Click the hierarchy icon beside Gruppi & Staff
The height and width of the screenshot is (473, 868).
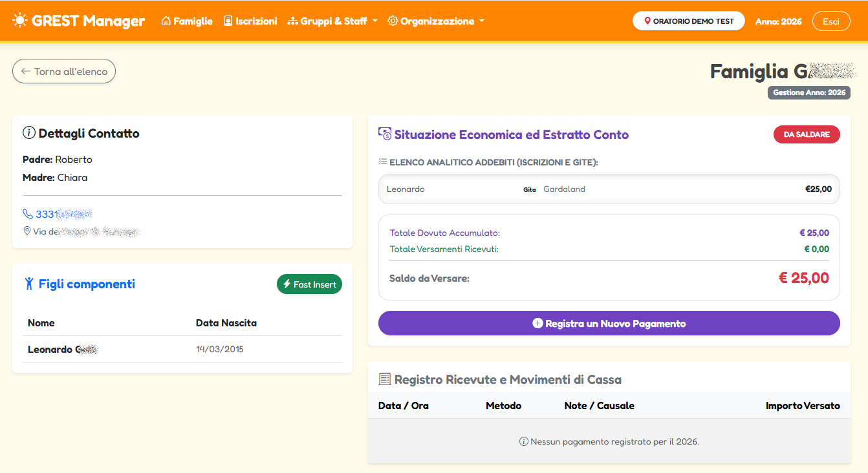pos(292,21)
